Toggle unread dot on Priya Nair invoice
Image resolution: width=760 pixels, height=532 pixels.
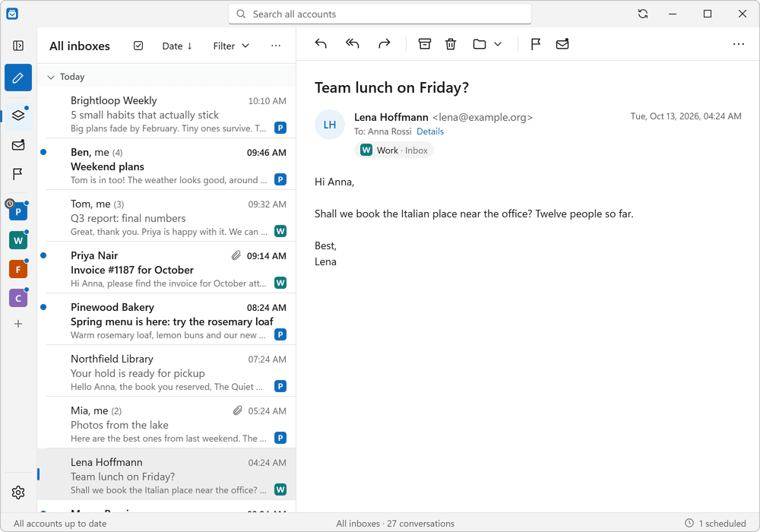point(43,255)
